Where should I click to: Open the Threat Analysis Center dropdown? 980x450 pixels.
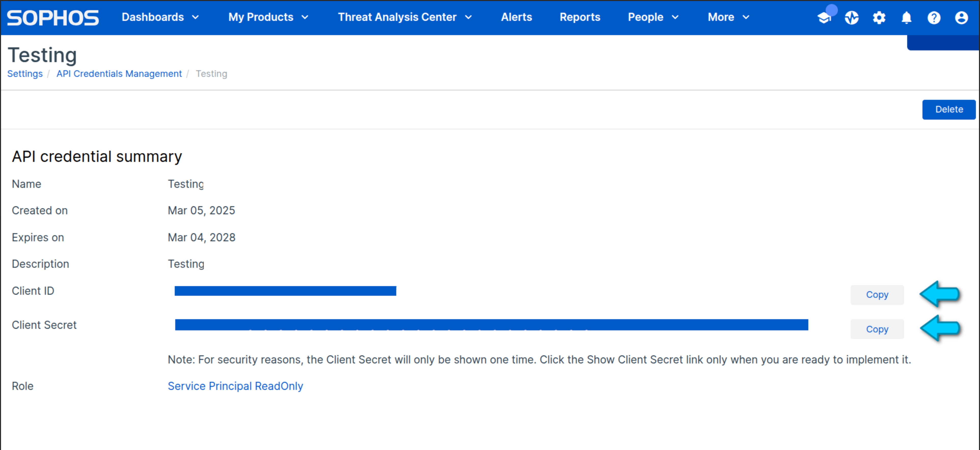pos(405,17)
